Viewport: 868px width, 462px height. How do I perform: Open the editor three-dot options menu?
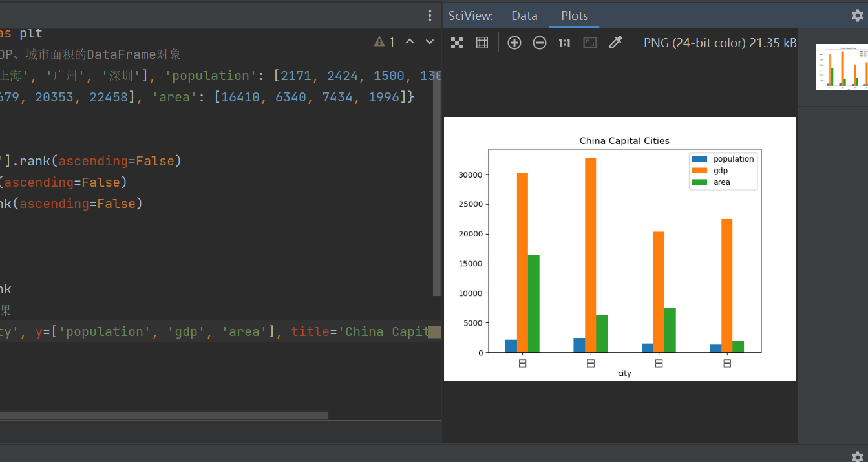[430, 16]
